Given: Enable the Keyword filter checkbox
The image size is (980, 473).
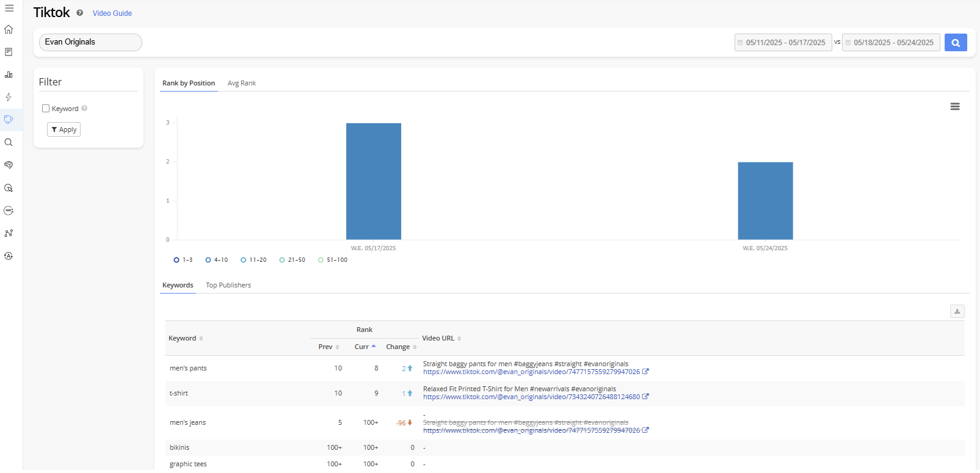Looking at the screenshot, I should click(x=46, y=109).
